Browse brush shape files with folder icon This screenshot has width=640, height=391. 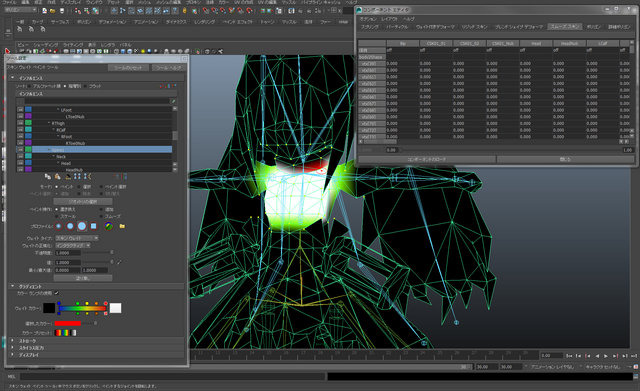pos(122,226)
